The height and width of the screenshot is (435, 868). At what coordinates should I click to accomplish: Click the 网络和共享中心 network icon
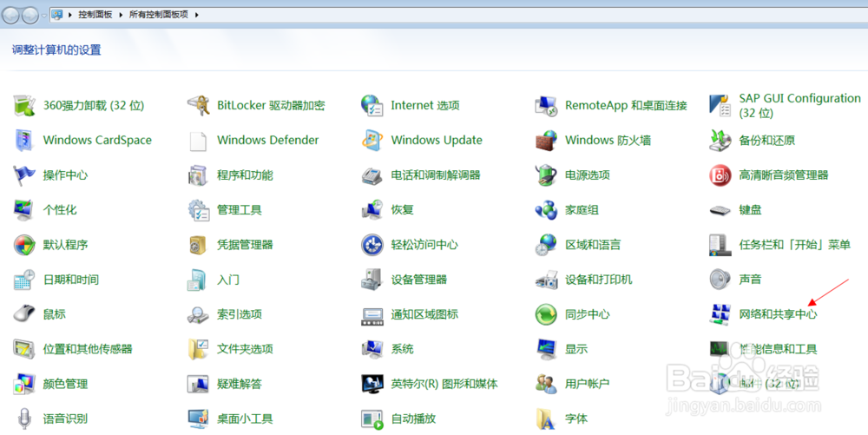[720, 314]
